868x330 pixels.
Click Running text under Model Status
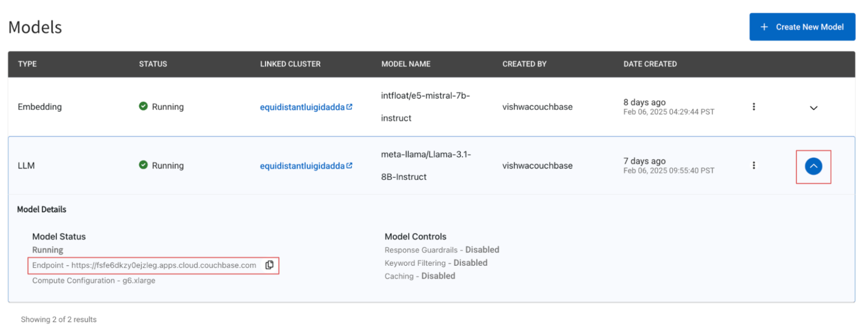pos(48,250)
